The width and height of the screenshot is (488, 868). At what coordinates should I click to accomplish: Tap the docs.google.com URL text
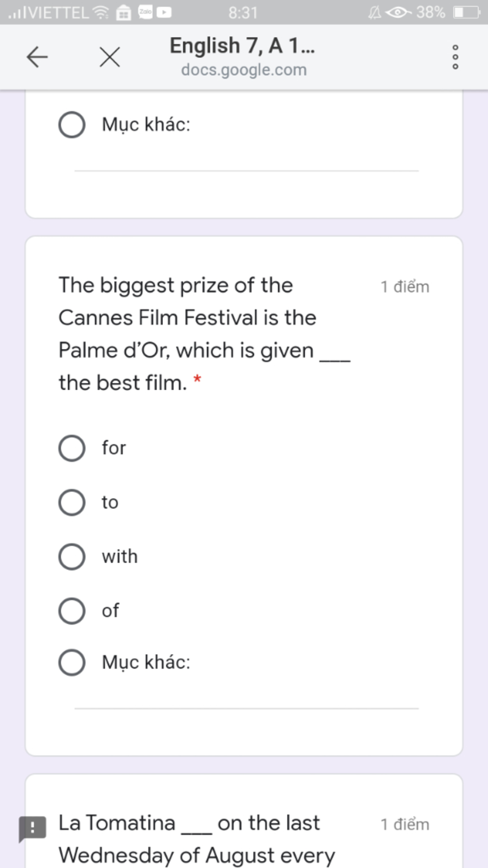pos(244,70)
